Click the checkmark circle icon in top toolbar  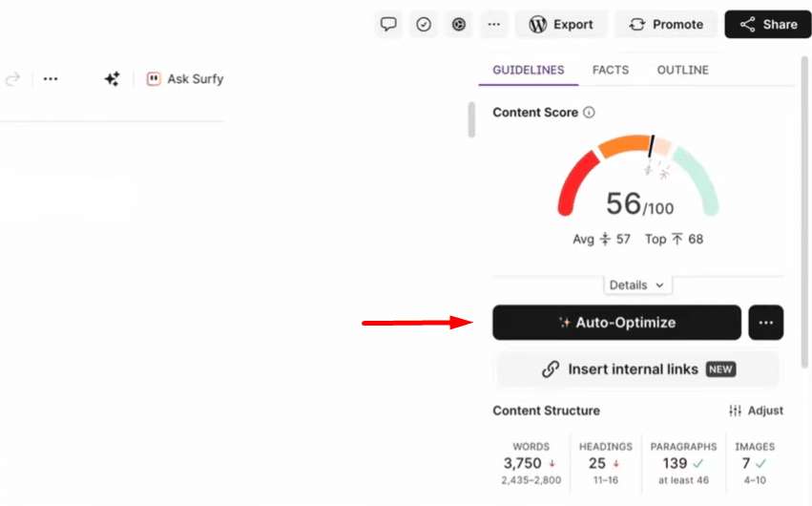coord(424,25)
